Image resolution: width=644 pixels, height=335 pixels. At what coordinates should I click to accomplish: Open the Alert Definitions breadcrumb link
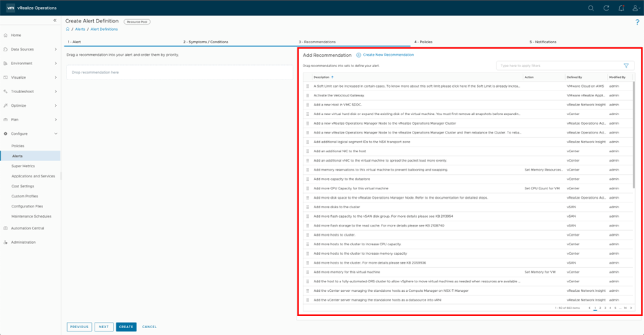coord(104,29)
